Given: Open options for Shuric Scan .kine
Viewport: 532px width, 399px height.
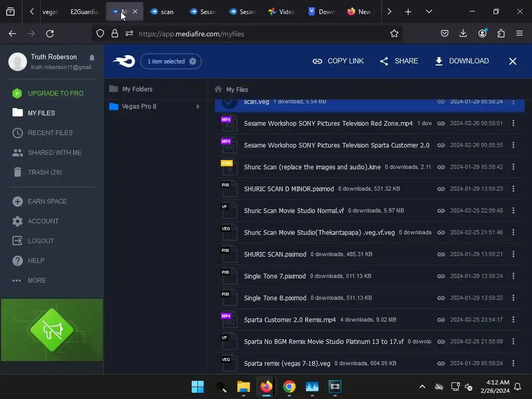Looking at the screenshot, I should [x=513, y=167].
